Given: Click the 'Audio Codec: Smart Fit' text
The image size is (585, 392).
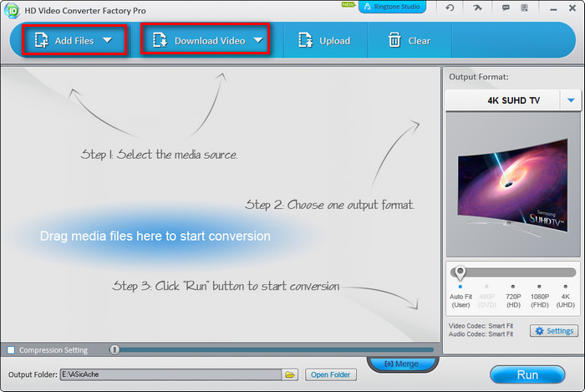Looking at the screenshot, I should [481, 334].
